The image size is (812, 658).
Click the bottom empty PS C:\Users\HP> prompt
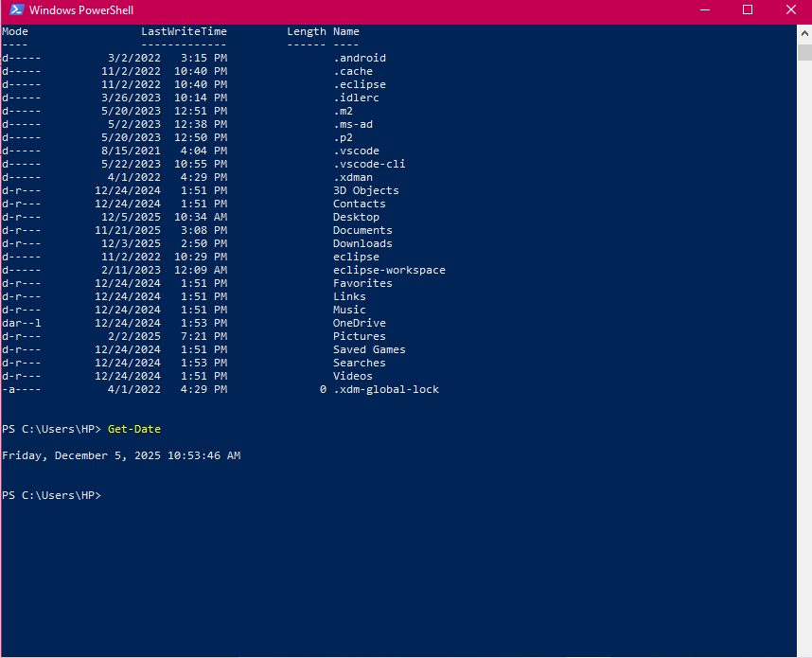tap(51, 495)
